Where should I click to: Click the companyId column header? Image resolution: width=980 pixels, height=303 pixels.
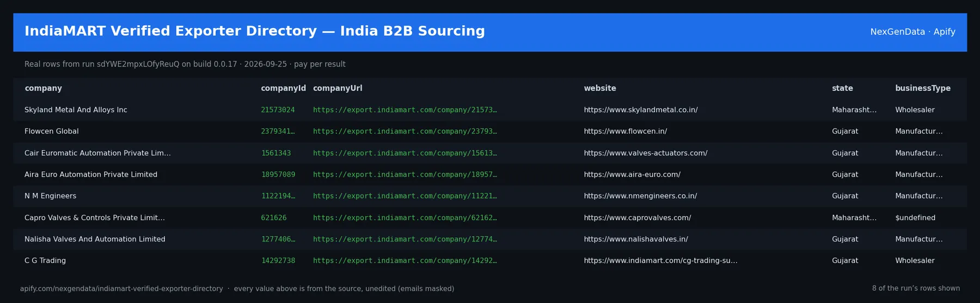(x=283, y=88)
